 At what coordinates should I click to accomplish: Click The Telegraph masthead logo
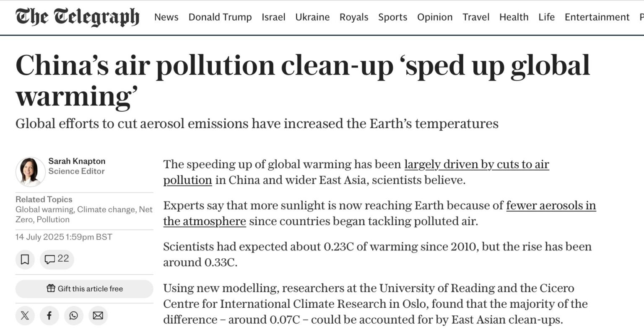[78, 17]
